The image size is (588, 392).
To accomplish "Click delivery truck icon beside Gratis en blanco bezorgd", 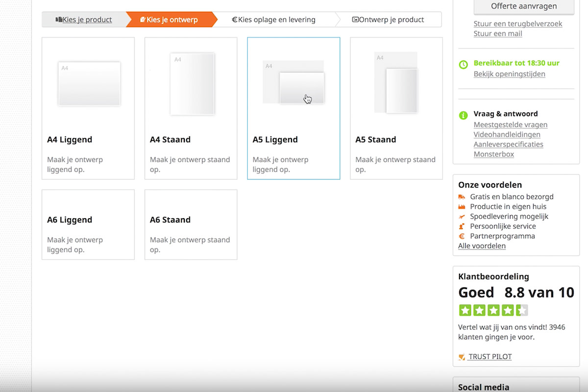I will coord(462,196).
